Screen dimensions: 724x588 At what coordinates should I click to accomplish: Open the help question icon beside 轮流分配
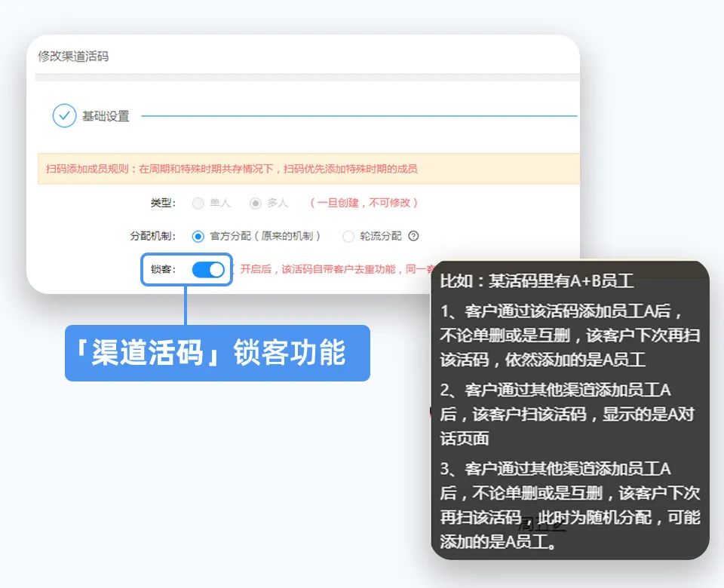414,236
